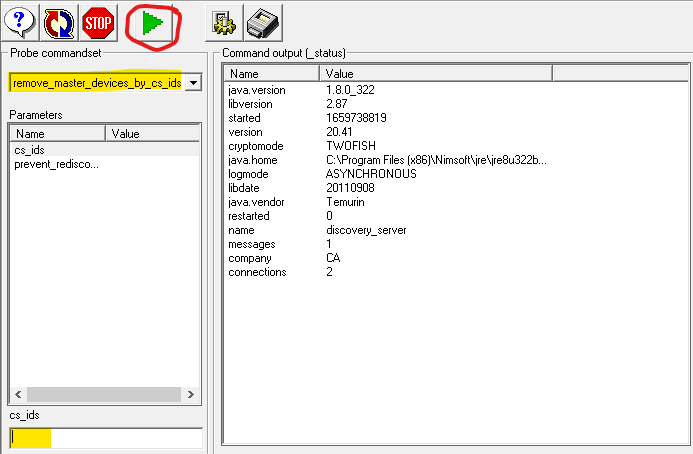Click the printer-style toolbar icon
This screenshot has width=693, height=454.
[x=262, y=22]
